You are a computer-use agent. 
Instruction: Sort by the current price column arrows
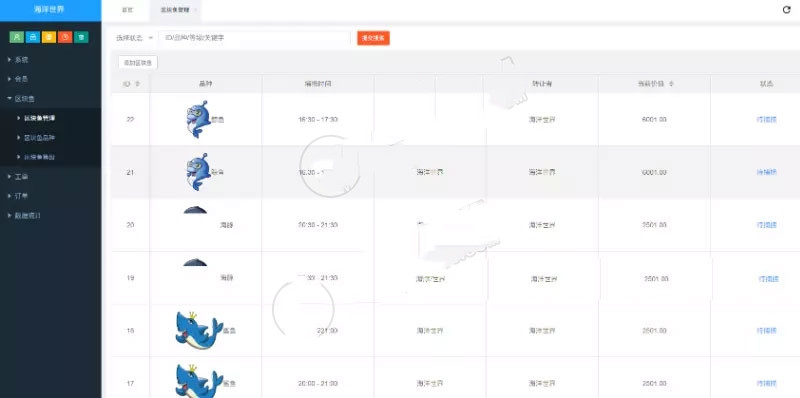tap(671, 84)
